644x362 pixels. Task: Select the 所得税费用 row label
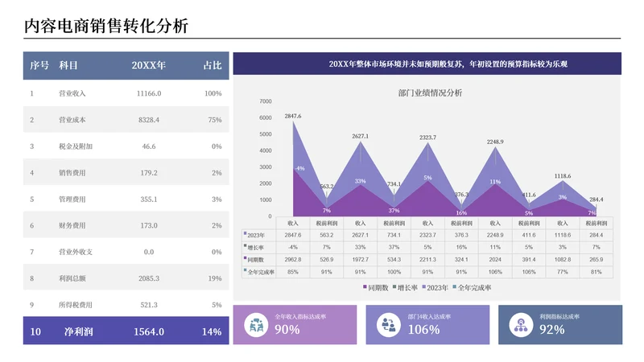pyautogui.click(x=76, y=305)
